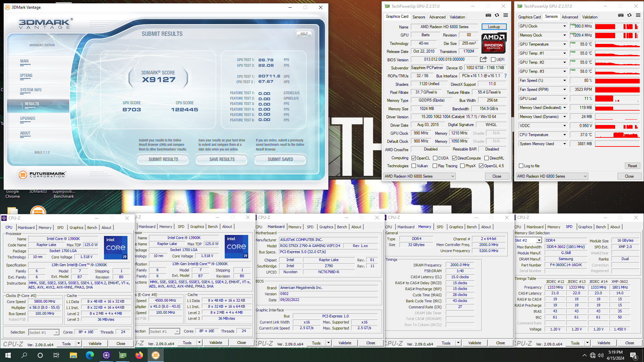
Task: Click the HELP button in 3DMark Vantage
Action: point(304,34)
